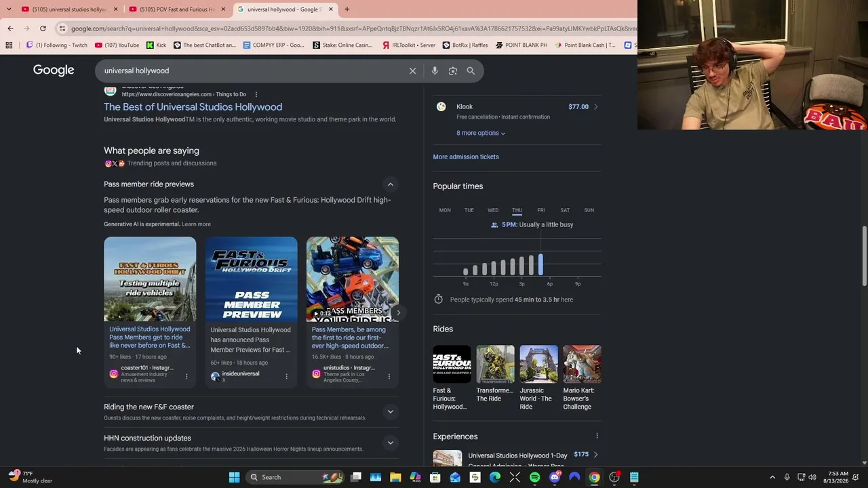Screen dimensions: 868x488
Task: Start a voice search with the microphone
Action: (435, 70)
